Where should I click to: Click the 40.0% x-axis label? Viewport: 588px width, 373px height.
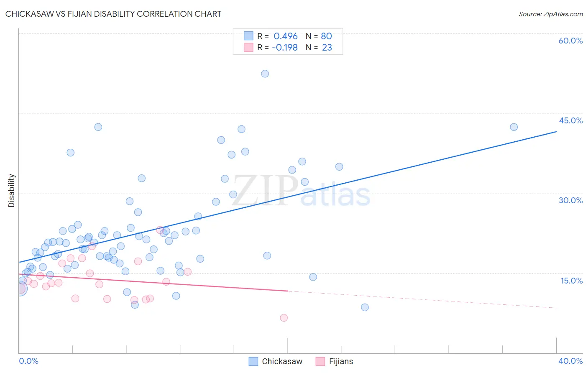(x=570, y=361)
